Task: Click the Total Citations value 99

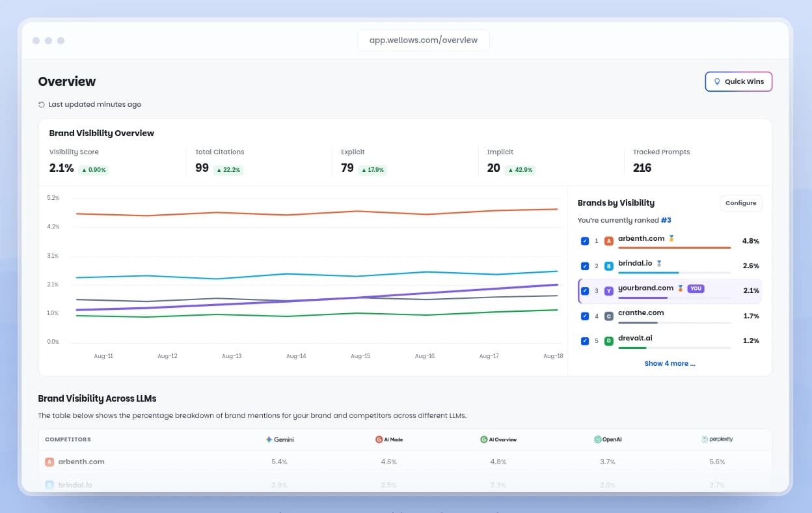Action: 202,168
